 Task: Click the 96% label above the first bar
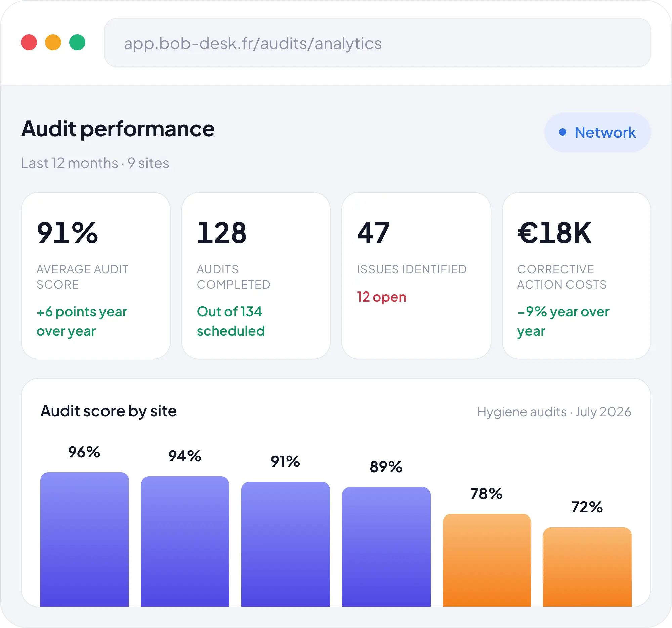click(84, 452)
